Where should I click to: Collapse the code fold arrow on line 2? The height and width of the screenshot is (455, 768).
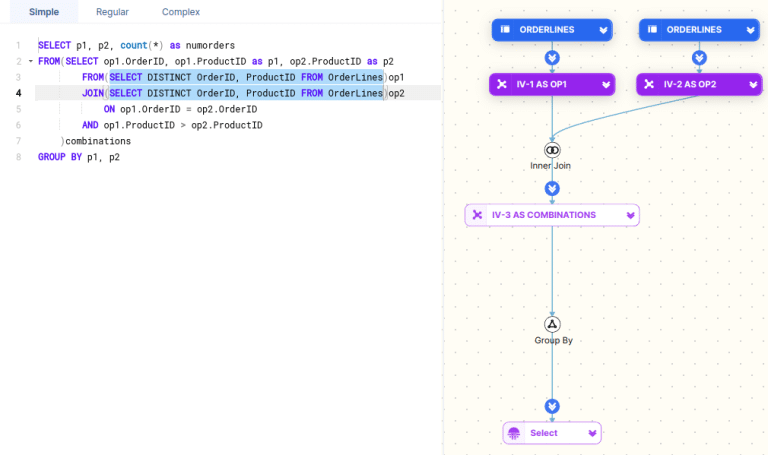coord(30,62)
